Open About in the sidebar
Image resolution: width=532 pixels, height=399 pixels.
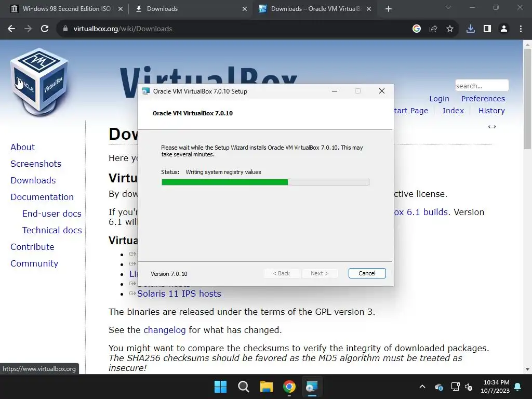coord(22,147)
